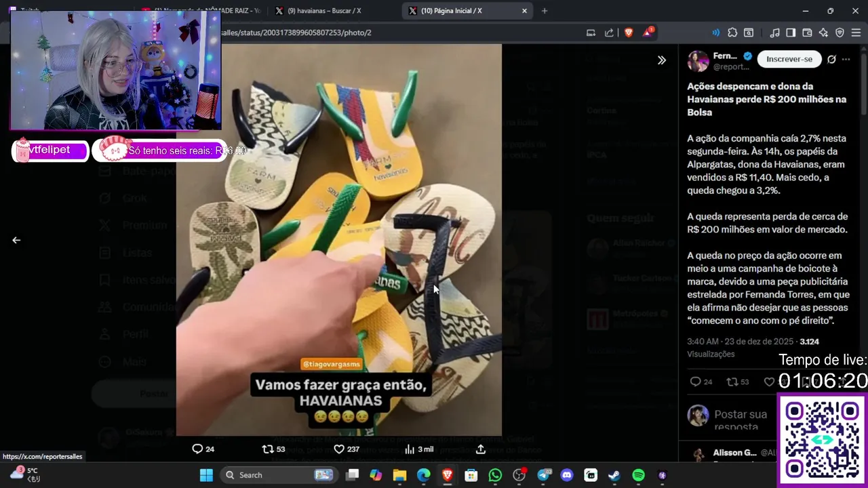Collapse the tweet side panel with double chevron
This screenshot has height=488, width=868.
pyautogui.click(x=661, y=60)
